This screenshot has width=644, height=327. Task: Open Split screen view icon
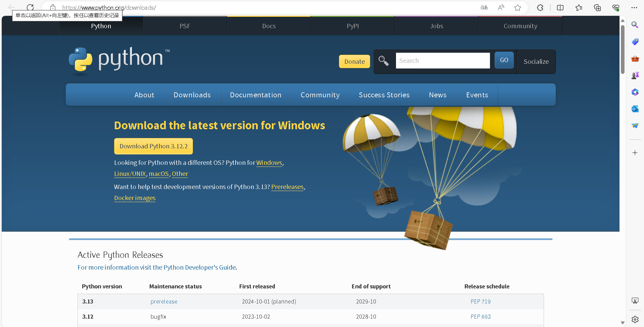pos(560,7)
